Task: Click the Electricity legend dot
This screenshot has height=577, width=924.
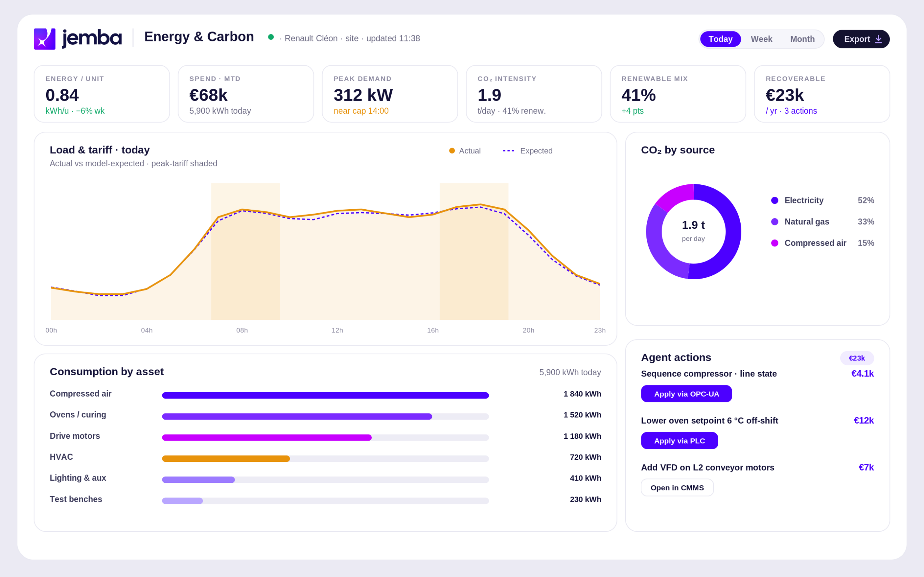Action: point(774,200)
